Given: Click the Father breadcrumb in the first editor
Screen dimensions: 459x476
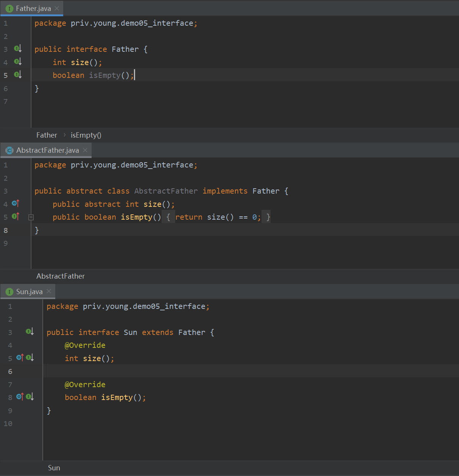Looking at the screenshot, I should [47, 135].
